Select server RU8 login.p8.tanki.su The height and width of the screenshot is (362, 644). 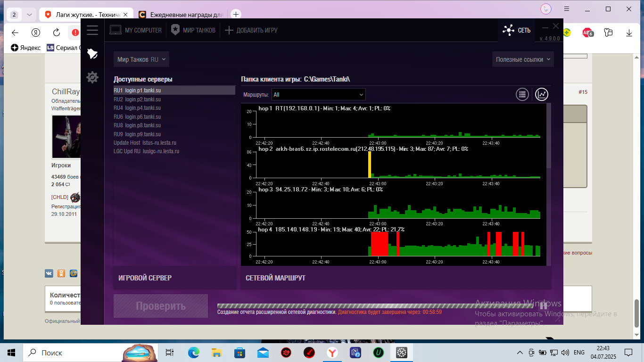click(x=174, y=125)
